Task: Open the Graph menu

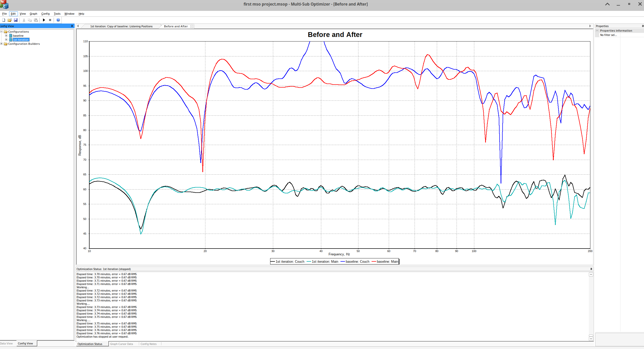Action: (x=33, y=14)
